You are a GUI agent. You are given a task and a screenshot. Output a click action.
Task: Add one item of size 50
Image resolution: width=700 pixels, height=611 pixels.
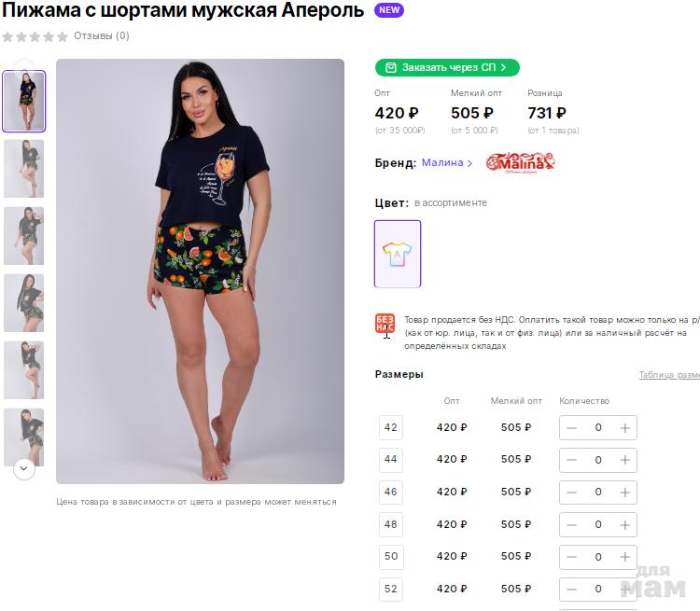625,557
